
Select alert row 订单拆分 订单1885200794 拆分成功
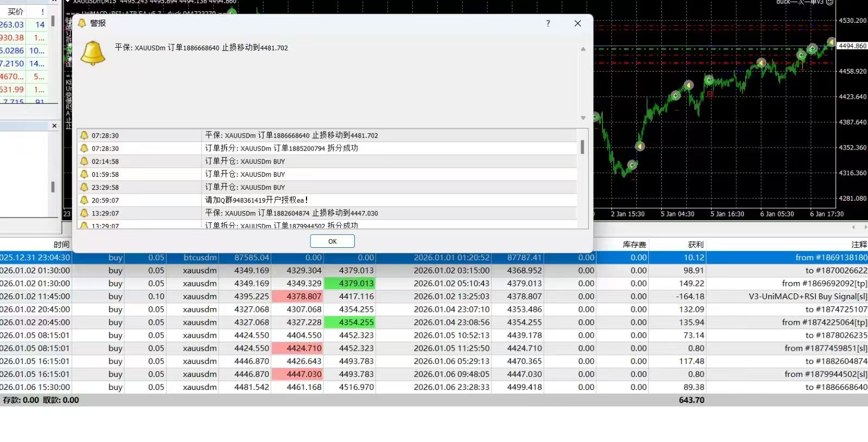point(327,148)
